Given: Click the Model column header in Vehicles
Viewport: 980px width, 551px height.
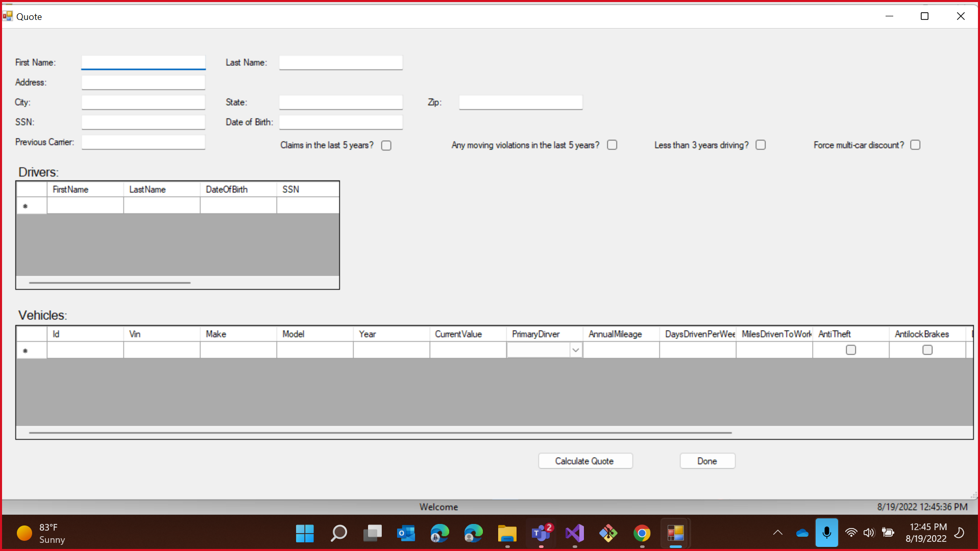Looking at the screenshot, I should 315,334.
